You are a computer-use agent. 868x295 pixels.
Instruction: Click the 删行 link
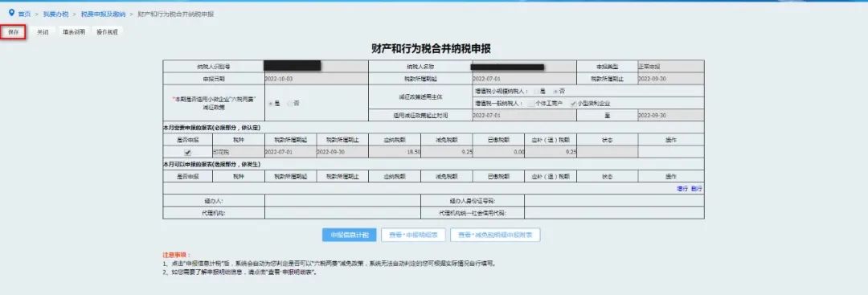(696, 189)
